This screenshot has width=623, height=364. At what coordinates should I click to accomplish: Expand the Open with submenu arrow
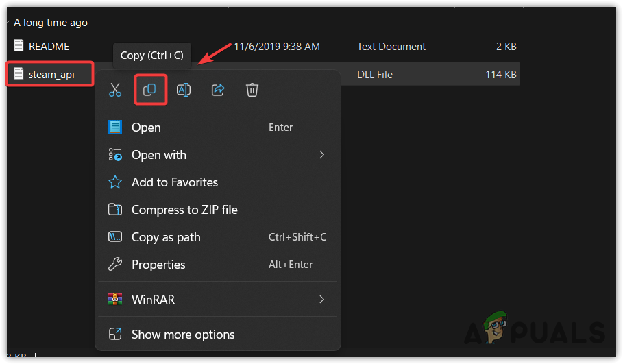(x=322, y=155)
